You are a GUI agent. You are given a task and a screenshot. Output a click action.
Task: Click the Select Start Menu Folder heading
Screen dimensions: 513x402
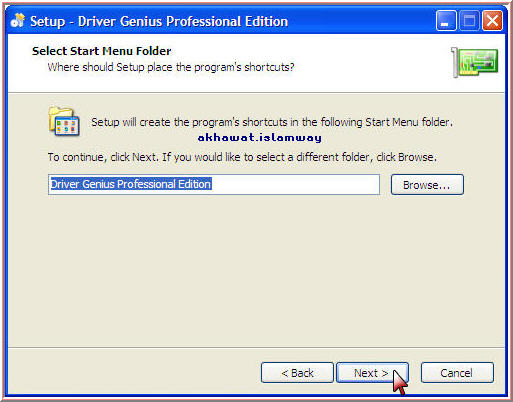click(x=102, y=51)
